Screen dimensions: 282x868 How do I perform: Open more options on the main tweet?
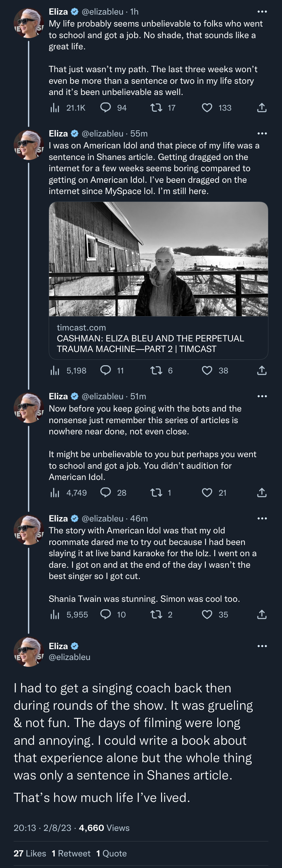coord(262,646)
